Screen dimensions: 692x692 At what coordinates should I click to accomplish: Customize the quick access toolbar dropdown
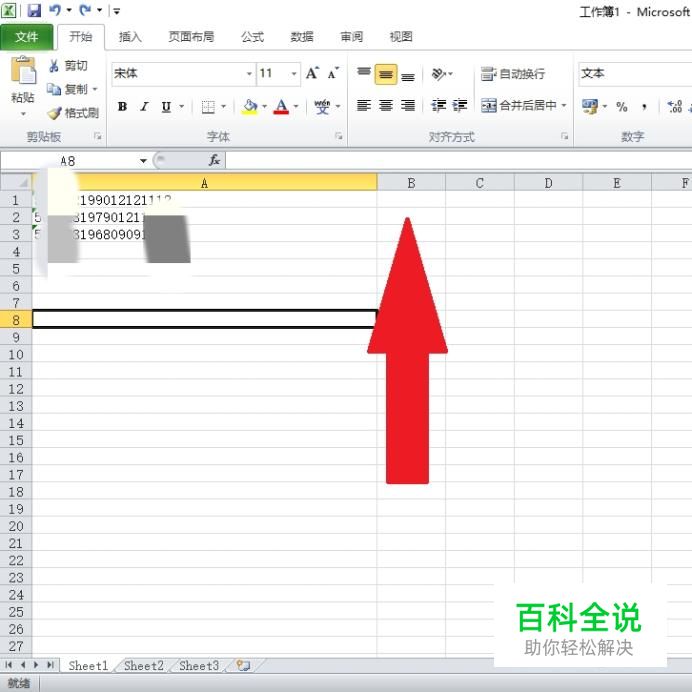[x=117, y=11]
